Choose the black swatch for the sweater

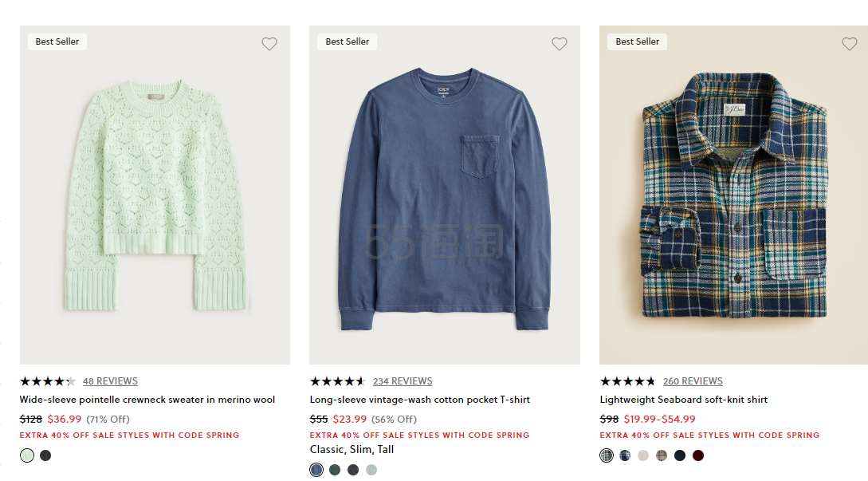[x=45, y=455]
